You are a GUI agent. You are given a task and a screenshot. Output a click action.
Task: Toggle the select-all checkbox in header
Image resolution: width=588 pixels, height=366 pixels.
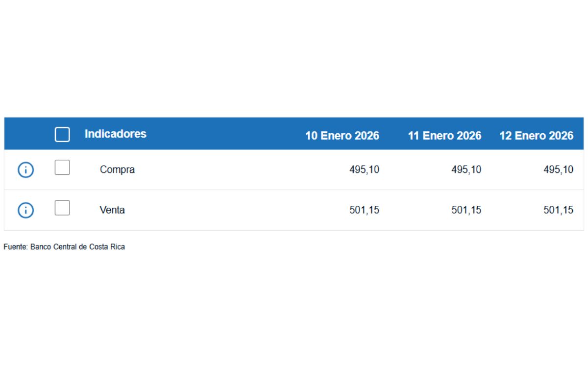point(62,134)
